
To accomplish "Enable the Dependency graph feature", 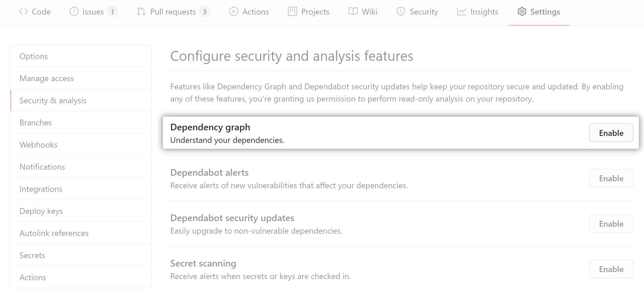I will [611, 133].
